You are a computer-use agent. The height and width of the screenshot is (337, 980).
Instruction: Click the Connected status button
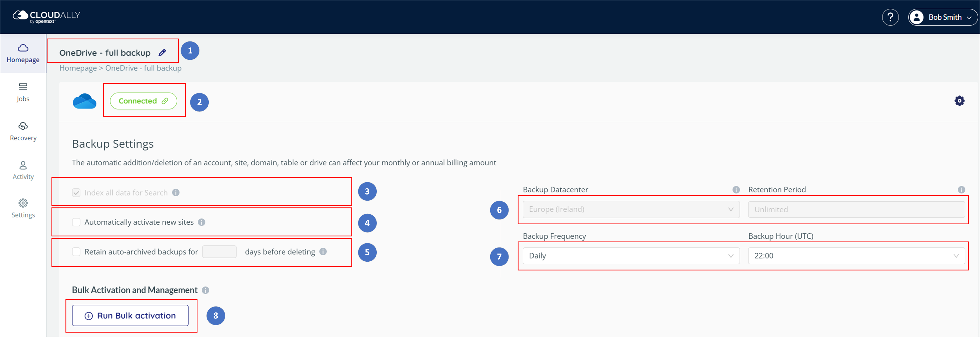144,101
